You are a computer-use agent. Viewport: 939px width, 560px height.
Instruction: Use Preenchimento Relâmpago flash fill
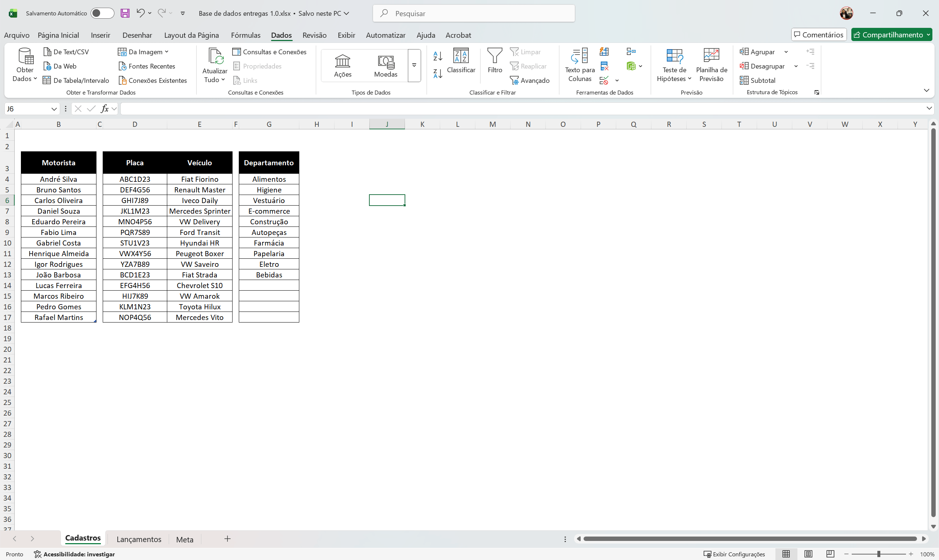603,52
